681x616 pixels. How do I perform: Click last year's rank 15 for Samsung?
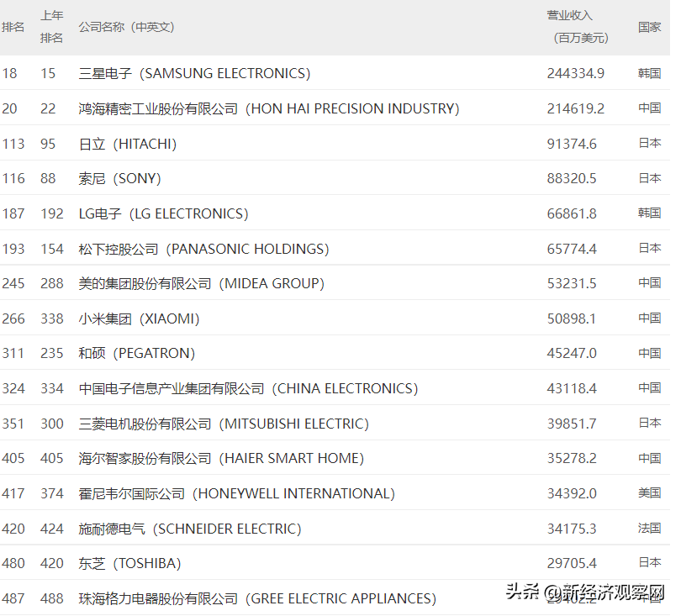point(48,73)
